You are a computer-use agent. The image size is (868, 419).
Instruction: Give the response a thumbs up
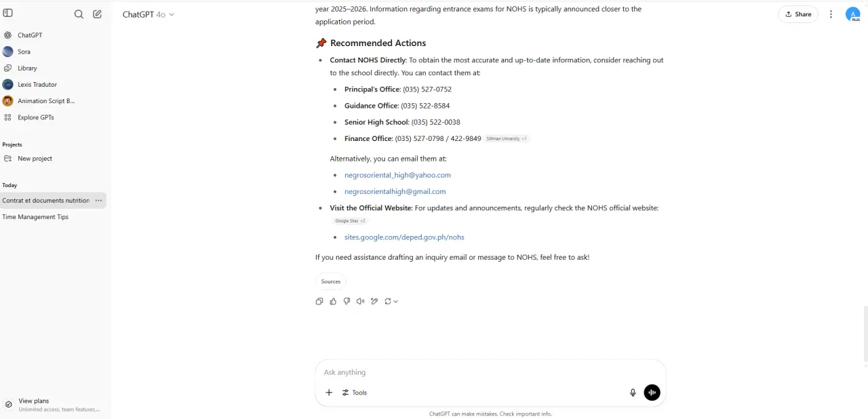[333, 301]
